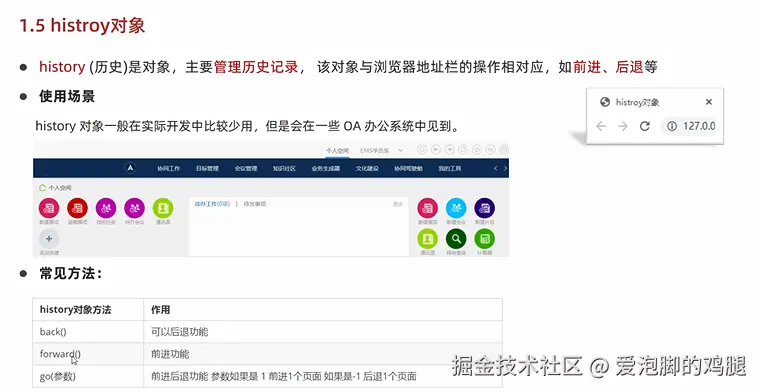Close the histroy对象 browser tab
760x392 pixels.
(709, 102)
